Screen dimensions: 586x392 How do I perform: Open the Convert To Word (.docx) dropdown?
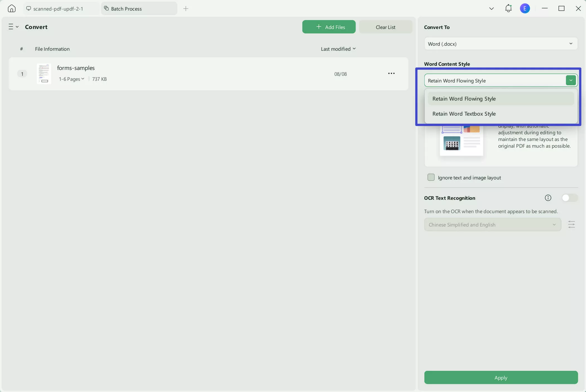pyautogui.click(x=500, y=44)
